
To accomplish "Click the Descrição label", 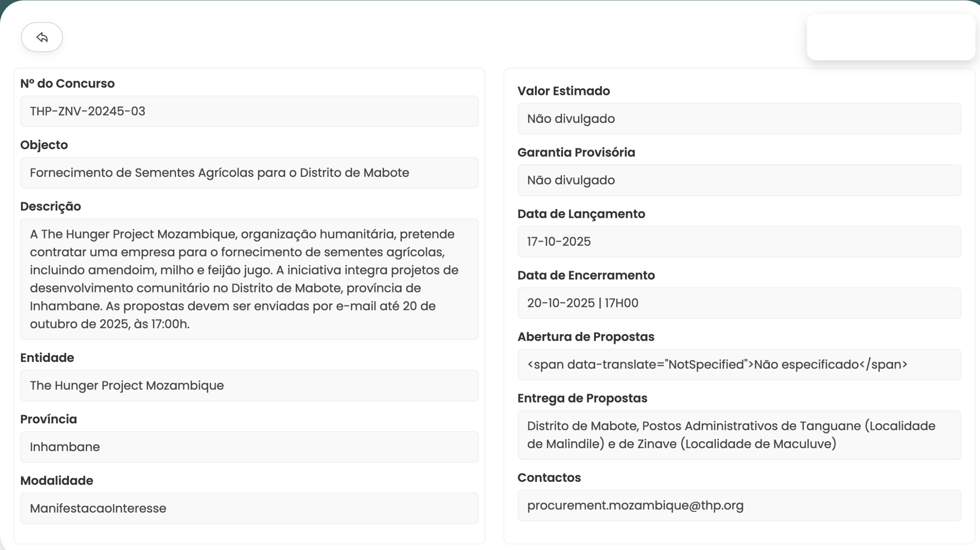I will (x=51, y=206).
